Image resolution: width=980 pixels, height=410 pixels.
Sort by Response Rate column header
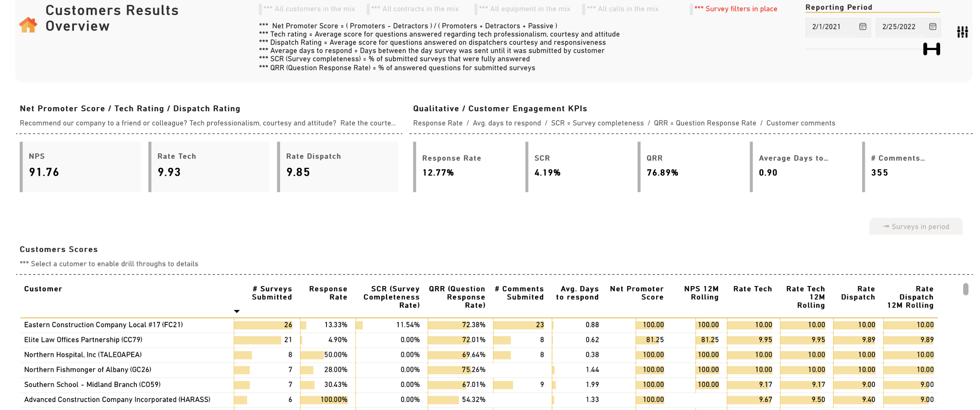click(x=328, y=293)
